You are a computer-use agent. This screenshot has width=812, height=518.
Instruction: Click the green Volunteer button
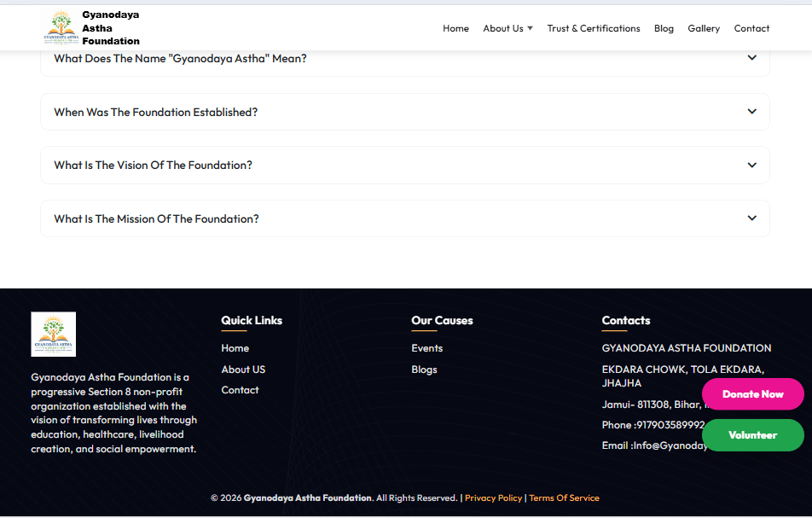coord(753,435)
